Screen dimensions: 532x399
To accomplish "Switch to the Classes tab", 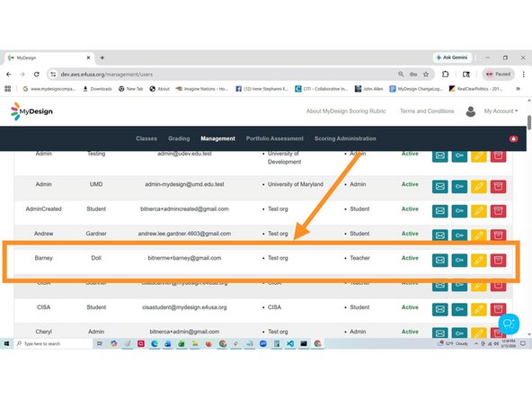I will point(146,138).
